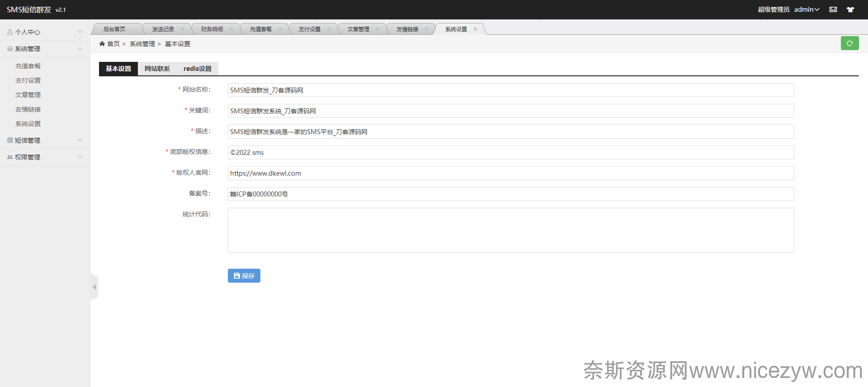The image size is (868, 387).
Task: Close the 支付设置 tab
Action: coord(329,29)
